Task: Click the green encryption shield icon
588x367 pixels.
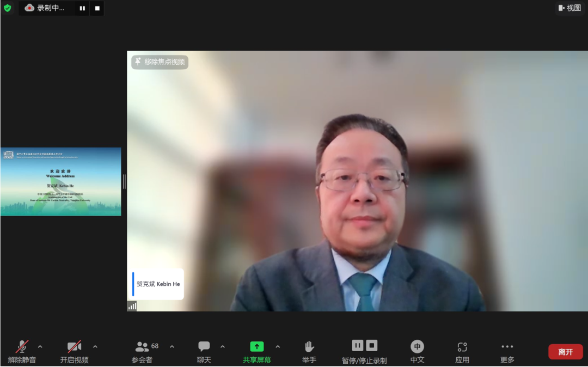Action: pos(7,8)
